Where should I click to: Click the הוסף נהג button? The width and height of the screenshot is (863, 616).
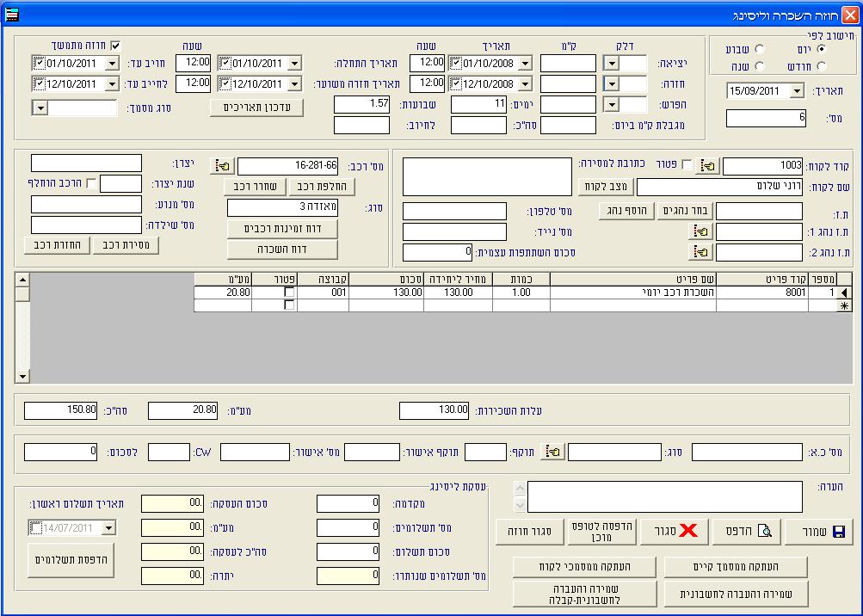(627, 211)
